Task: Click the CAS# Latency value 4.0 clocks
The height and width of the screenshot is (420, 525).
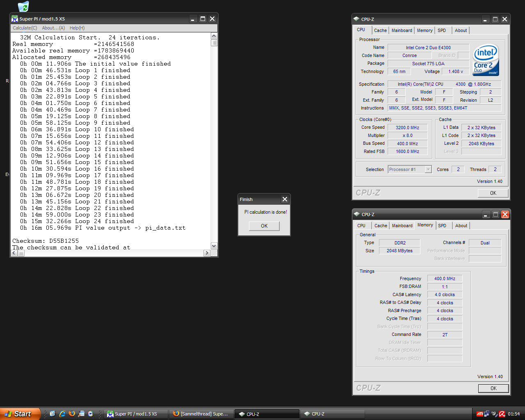Action: 445,294
